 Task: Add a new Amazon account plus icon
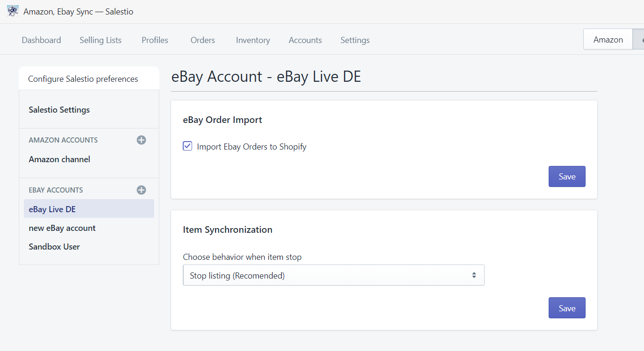(141, 140)
